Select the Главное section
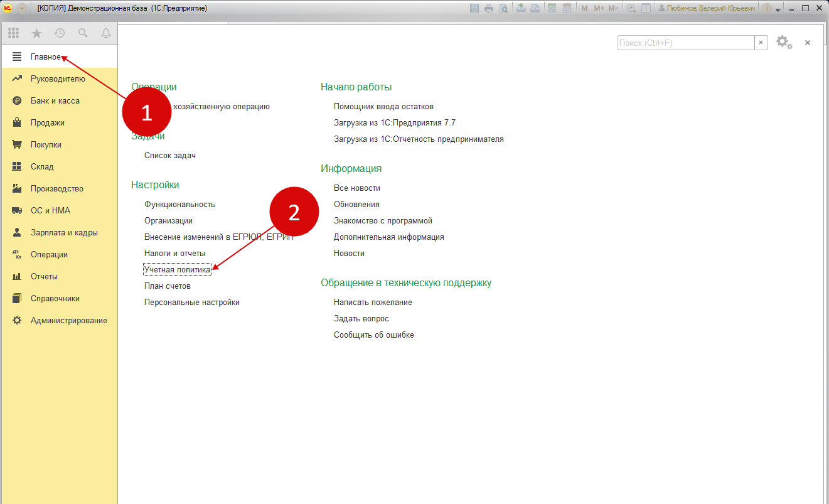The image size is (829, 504). pyautogui.click(x=59, y=56)
